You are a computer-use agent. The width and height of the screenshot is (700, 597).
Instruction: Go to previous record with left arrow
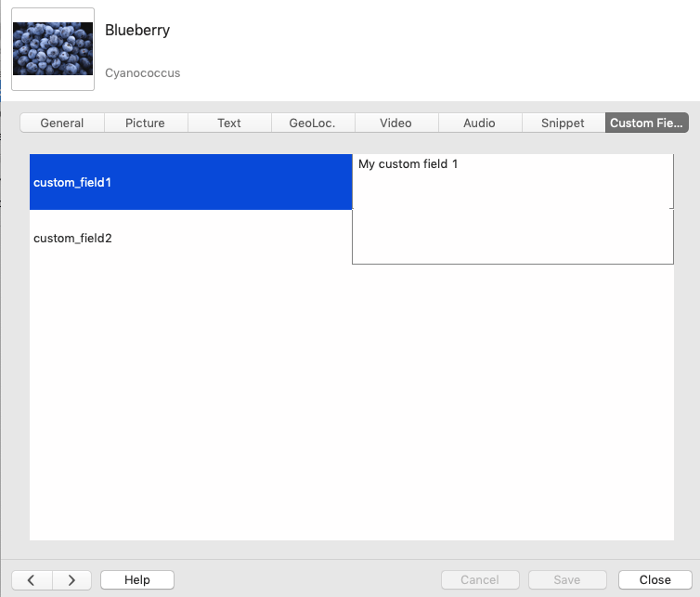coord(32,579)
